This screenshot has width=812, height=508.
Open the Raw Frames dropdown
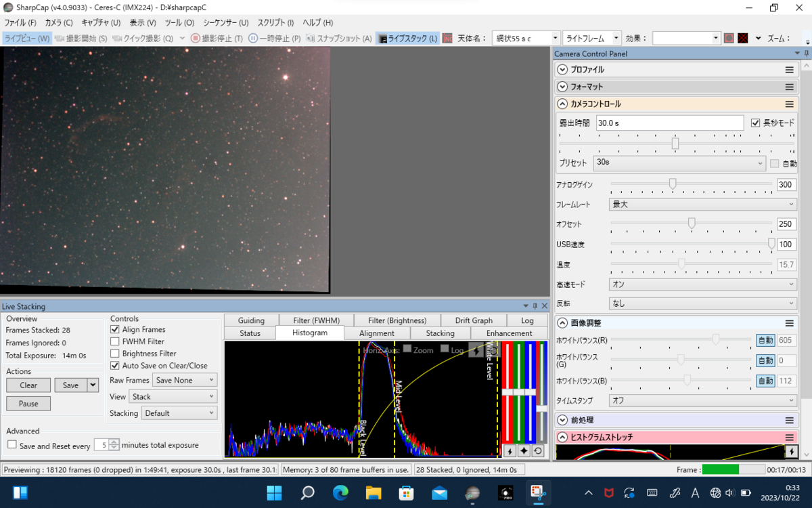click(x=184, y=380)
